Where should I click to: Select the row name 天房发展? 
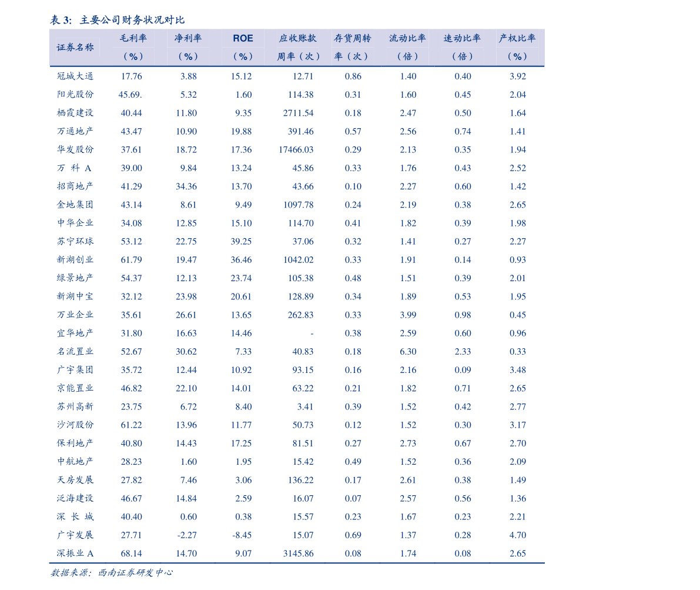coord(75,479)
